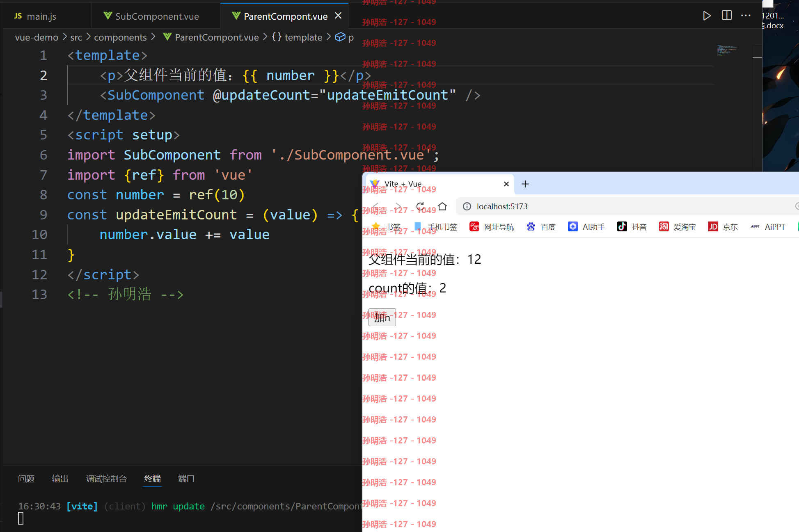
Task: Open the 调试控制台 panel tab
Action: pos(106,479)
